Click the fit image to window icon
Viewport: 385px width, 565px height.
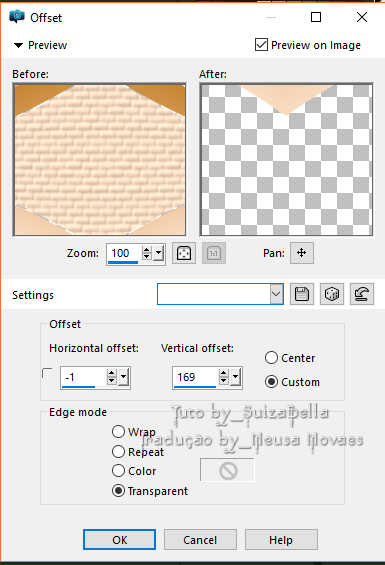184,253
